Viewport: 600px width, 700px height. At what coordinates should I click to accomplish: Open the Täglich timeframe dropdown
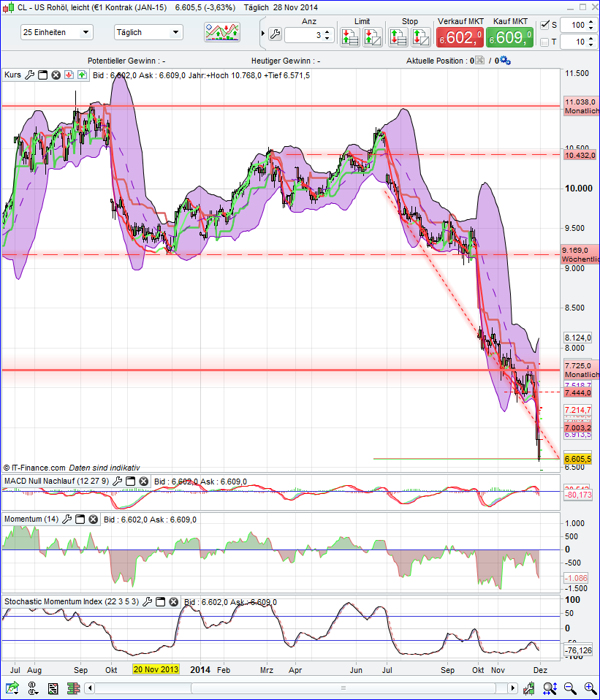pos(148,32)
